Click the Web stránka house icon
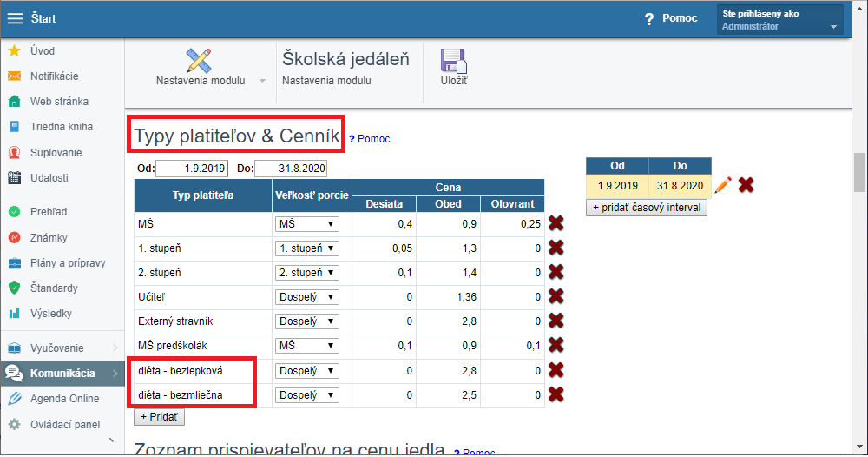This screenshot has width=868, height=457. click(x=15, y=102)
